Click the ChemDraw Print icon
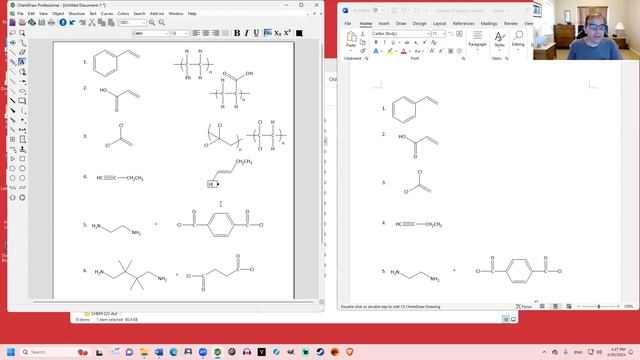640x360 pixels. (x=51, y=22)
